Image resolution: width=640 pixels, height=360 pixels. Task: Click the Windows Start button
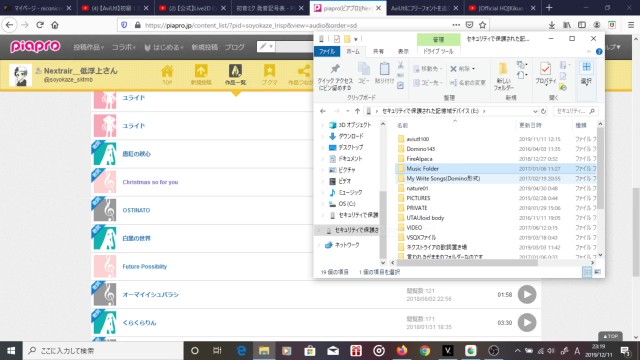point(11,351)
